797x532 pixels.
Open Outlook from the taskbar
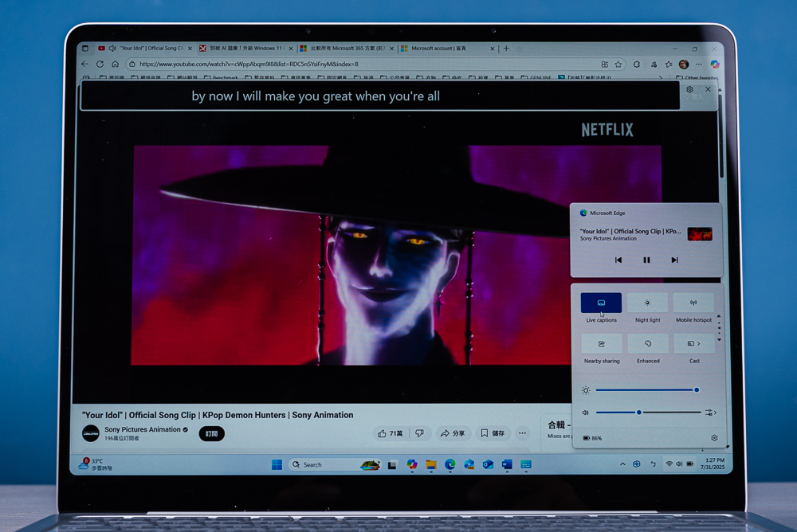(x=488, y=465)
